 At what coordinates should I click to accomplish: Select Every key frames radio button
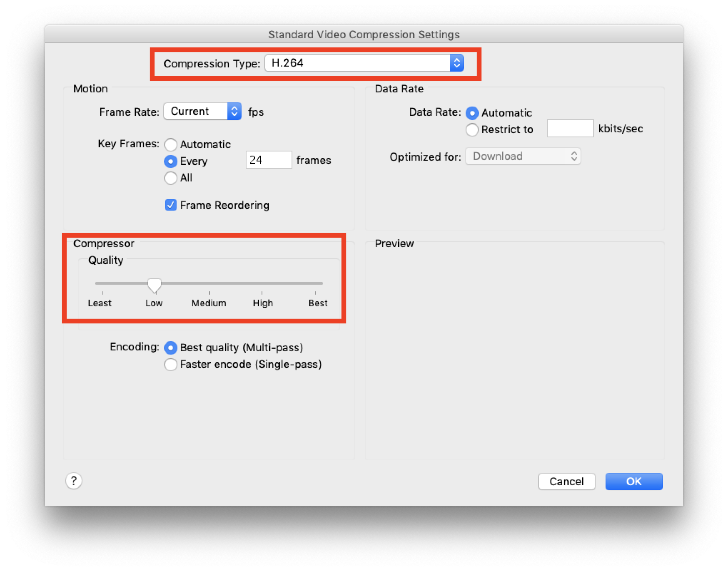170,161
